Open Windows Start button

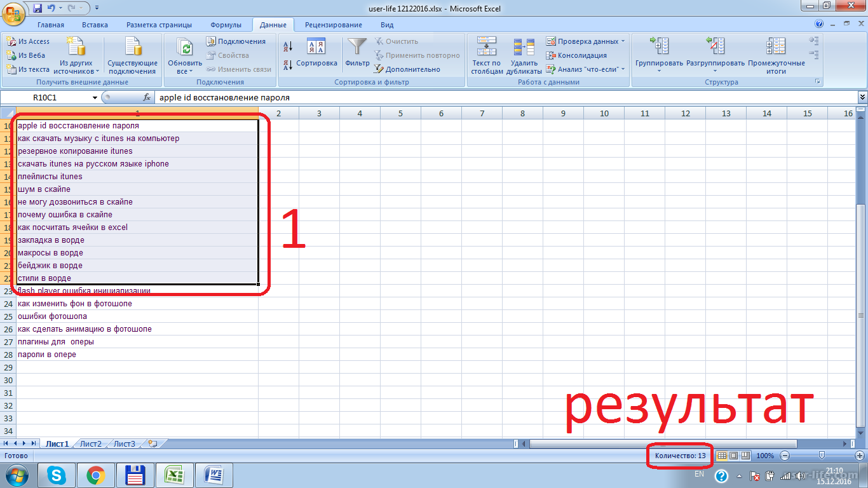[x=17, y=475]
